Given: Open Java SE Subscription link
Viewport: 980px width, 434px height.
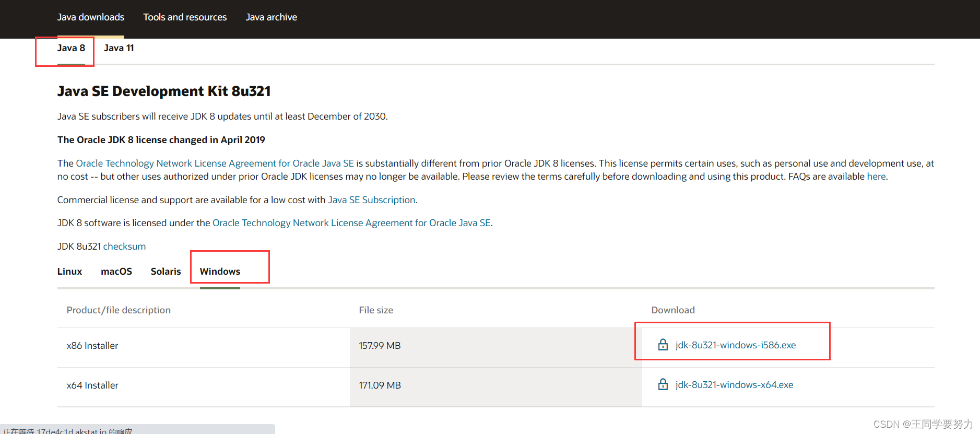Looking at the screenshot, I should point(372,200).
